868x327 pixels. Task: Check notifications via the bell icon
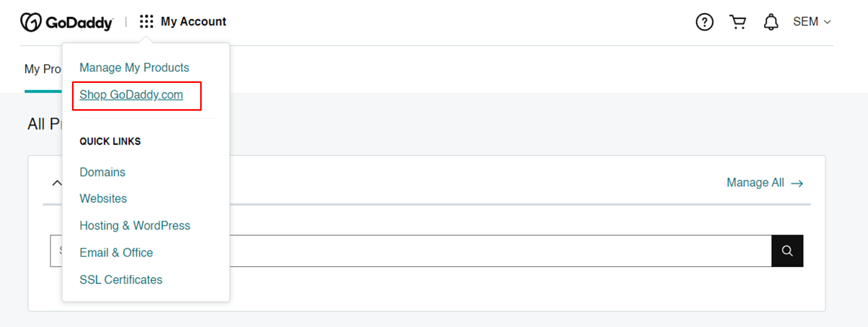click(771, 22)
